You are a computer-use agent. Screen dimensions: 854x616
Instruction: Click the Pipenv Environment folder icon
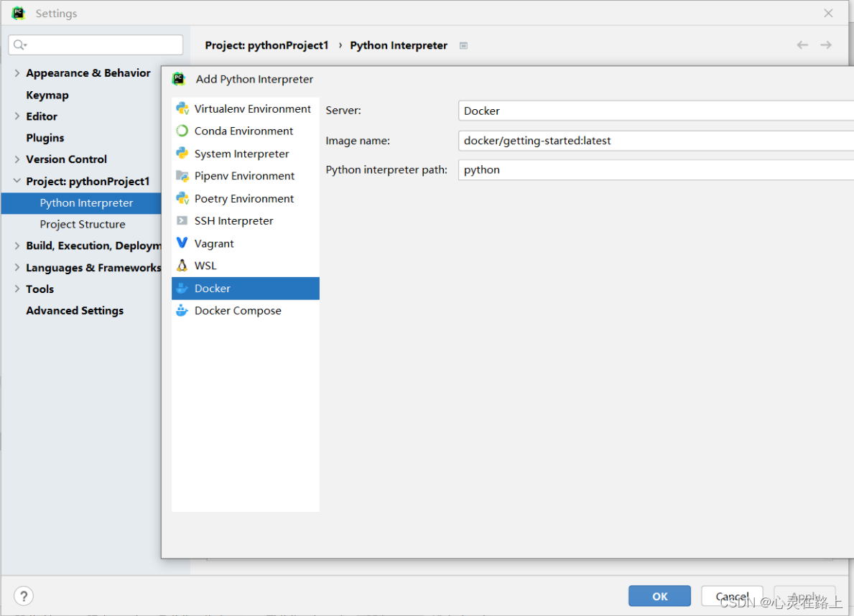[x=182, y=176]
